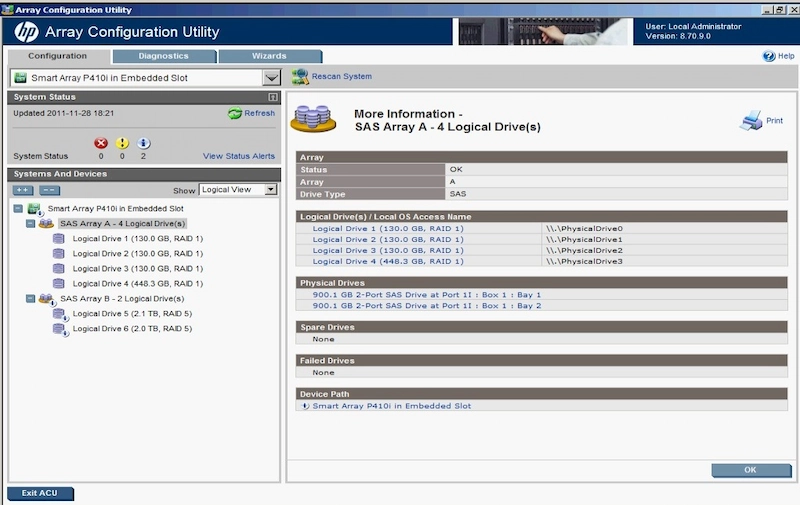Select Logical Drive 1 (130.0 GB, RAID 1) label

(138, 239)
